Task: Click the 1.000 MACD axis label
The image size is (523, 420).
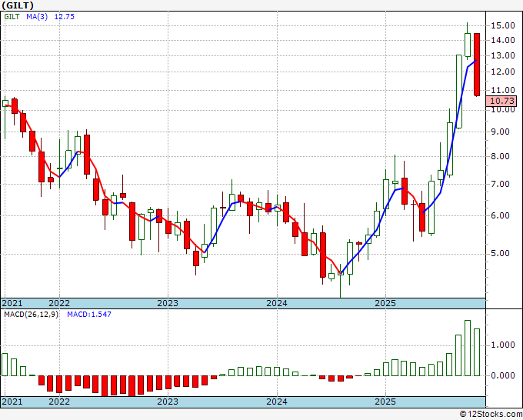Action: 503,345
